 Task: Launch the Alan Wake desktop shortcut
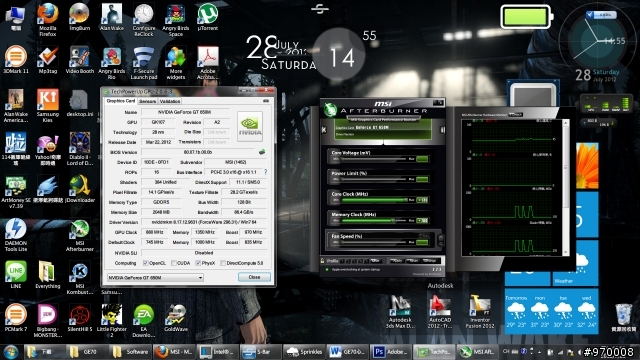click(111, 18)
